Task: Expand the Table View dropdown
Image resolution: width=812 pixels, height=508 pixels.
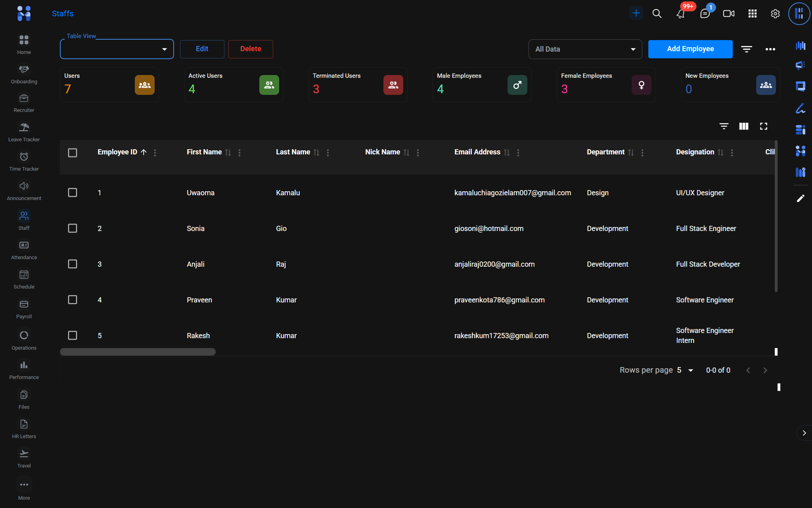Action: point(117,49)
